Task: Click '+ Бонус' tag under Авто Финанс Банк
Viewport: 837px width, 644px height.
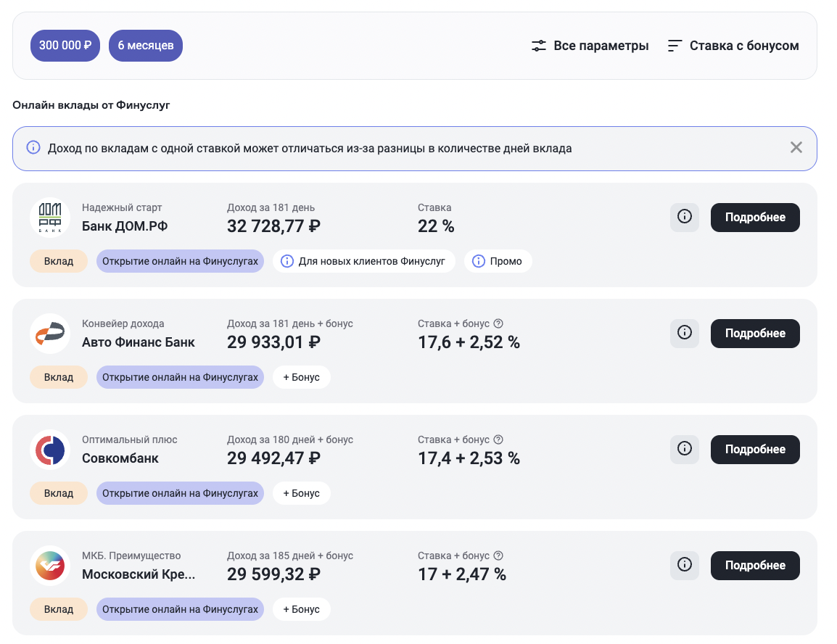Action: [x=302, y=377]
